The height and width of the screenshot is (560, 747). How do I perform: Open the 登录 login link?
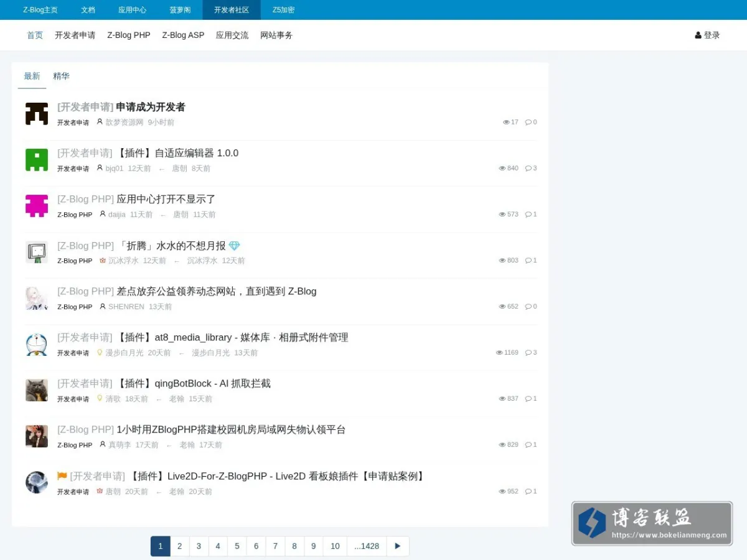point(707,35)
